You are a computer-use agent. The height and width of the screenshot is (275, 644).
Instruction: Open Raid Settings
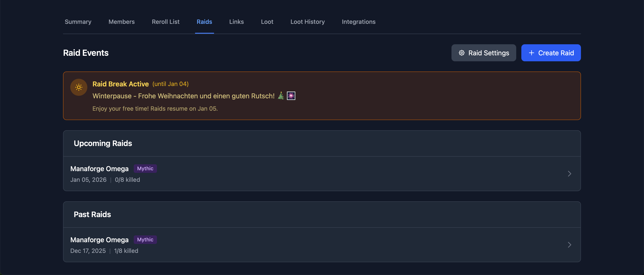[483, 53]
